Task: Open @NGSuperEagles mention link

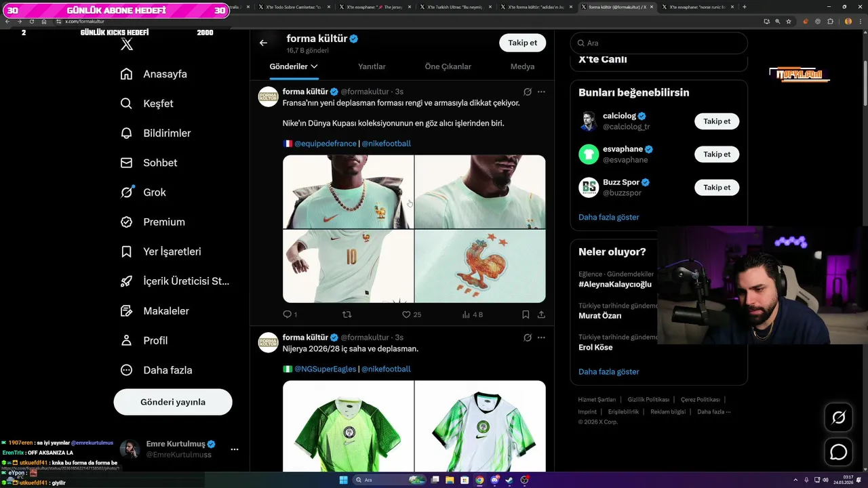Action: (x=325, y=369)
